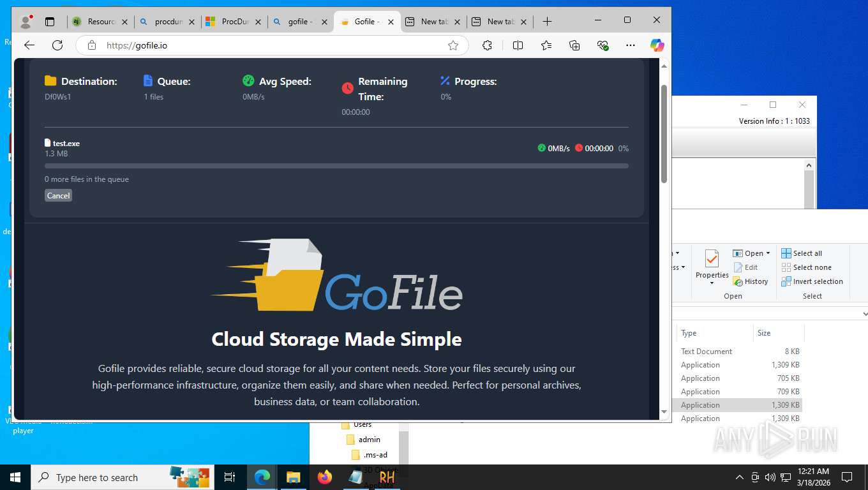This screenshot has width=868, height=490.
Task: Open Task View on taskbar
Action: tap(230, 477)
